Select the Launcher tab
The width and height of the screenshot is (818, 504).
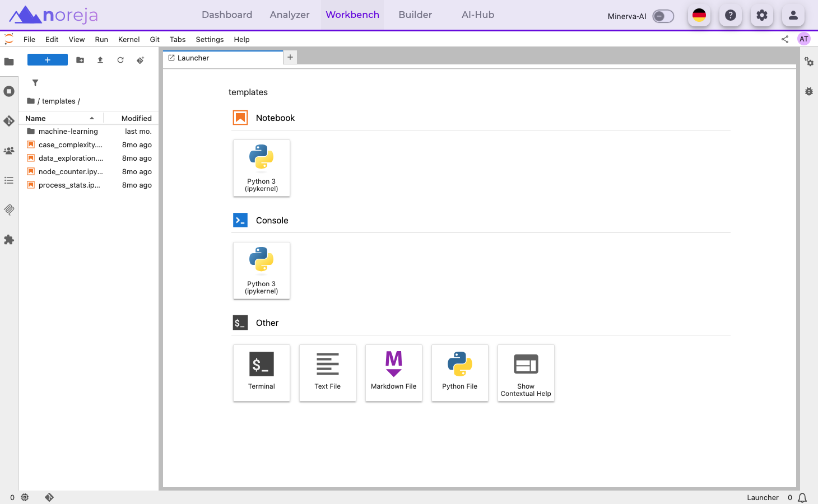point(223,58)
